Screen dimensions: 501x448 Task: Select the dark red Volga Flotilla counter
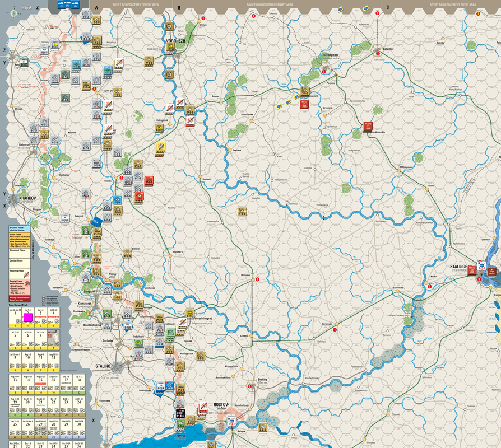pos(491,272)
